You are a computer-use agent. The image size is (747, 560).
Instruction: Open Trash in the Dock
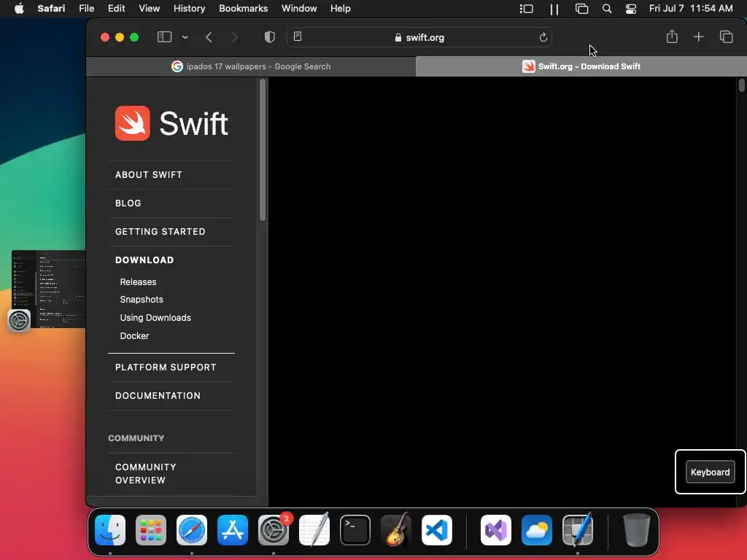coord(636,529)
